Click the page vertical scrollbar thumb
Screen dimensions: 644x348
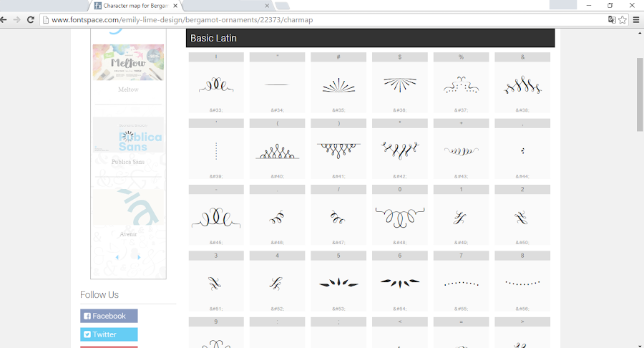point(640,95)
